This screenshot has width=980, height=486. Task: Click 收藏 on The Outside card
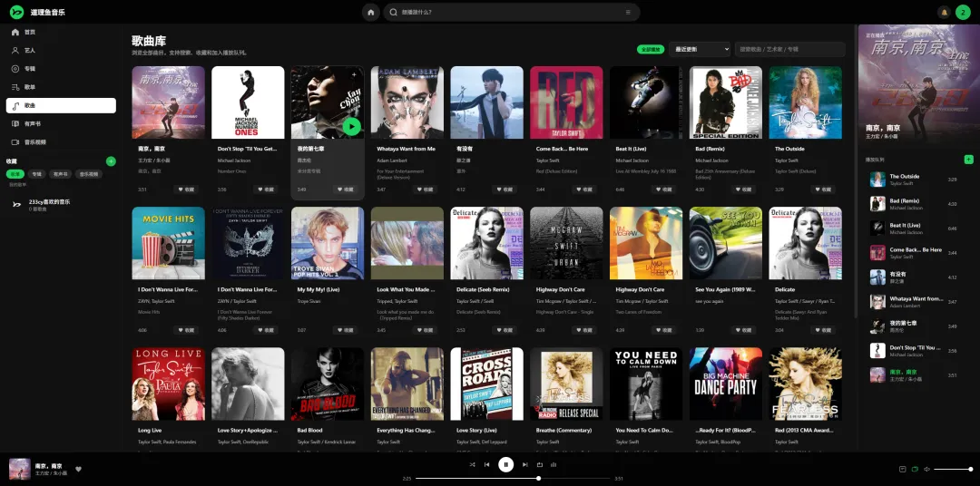(823, 190)
